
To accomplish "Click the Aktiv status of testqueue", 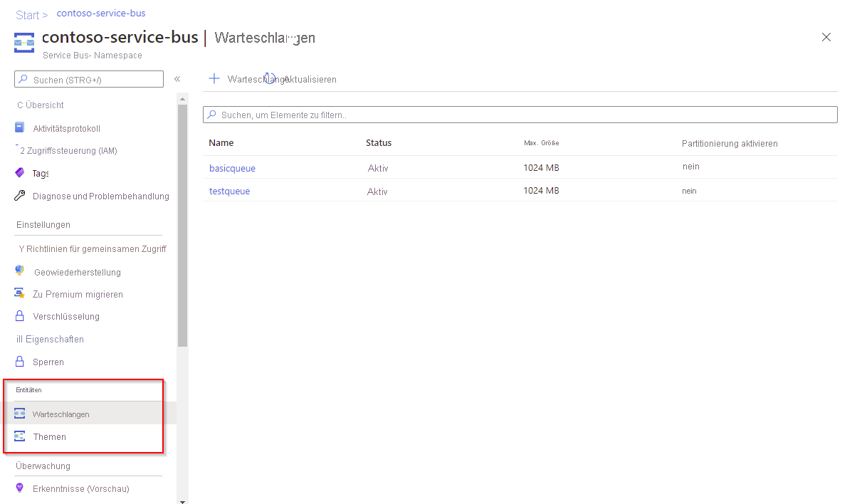I will point(377,191).
